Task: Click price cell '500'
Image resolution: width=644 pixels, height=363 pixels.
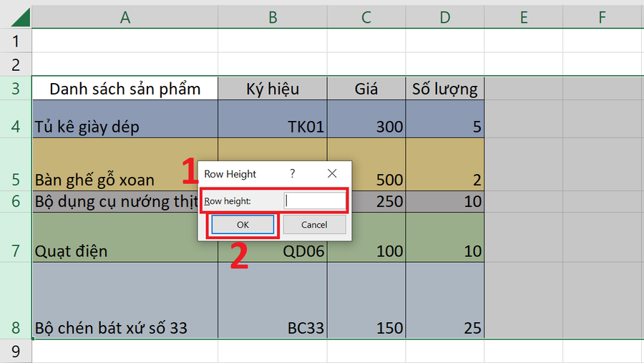Action: point(379,164)
